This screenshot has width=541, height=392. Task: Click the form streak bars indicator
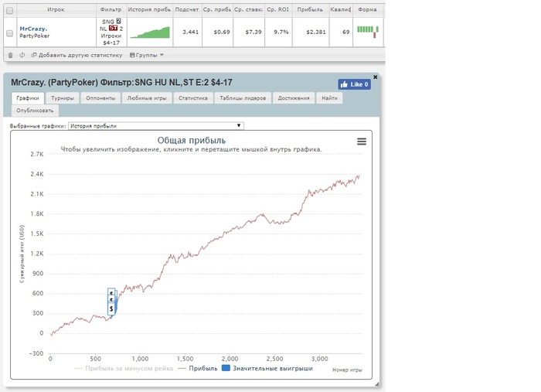click(x=368, y=32)
